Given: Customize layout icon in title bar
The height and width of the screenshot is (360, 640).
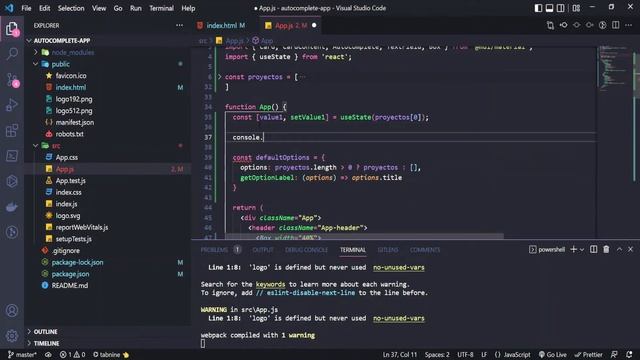Looking at the screenshot, I should coord(576,8).
